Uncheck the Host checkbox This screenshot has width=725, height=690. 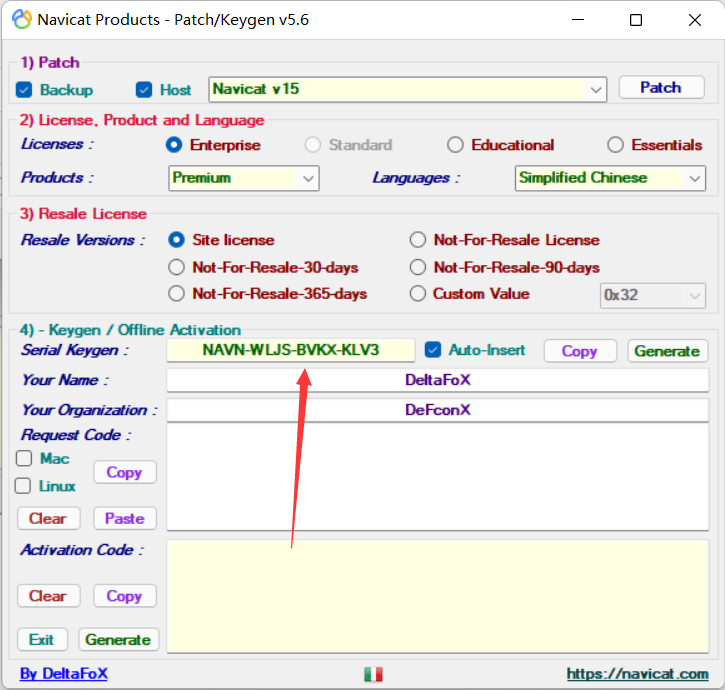click(x=144, y=90)
